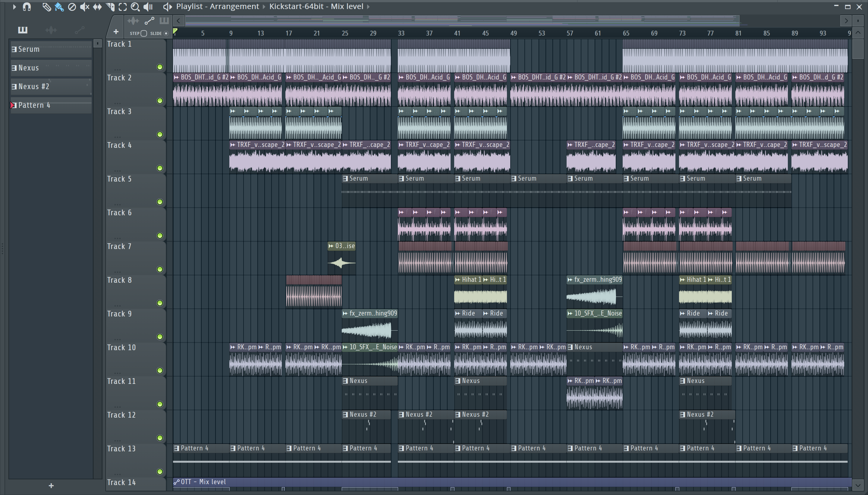Open OTT - Mix level automation clip menu
Viewport: 868px width, 495px height.
click(x=177, y=482)
